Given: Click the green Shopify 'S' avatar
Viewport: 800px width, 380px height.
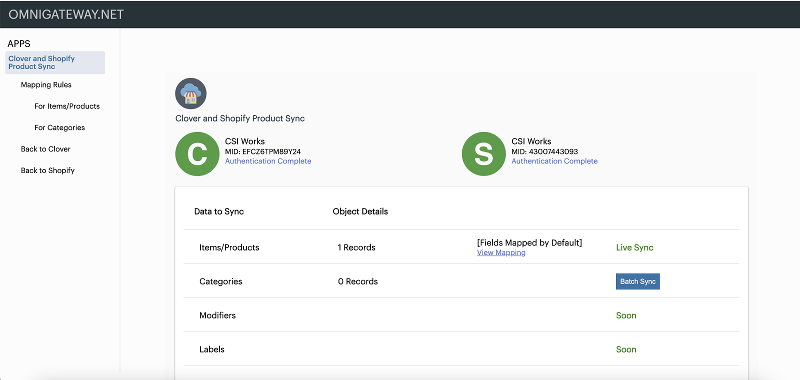Looking at the screenshot, I should tap(484, 154).
